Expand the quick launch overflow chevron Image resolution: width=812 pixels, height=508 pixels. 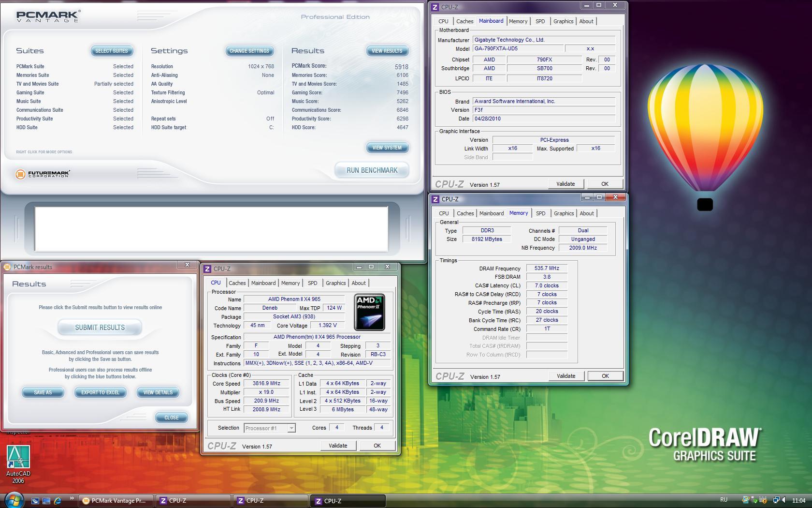72,498
